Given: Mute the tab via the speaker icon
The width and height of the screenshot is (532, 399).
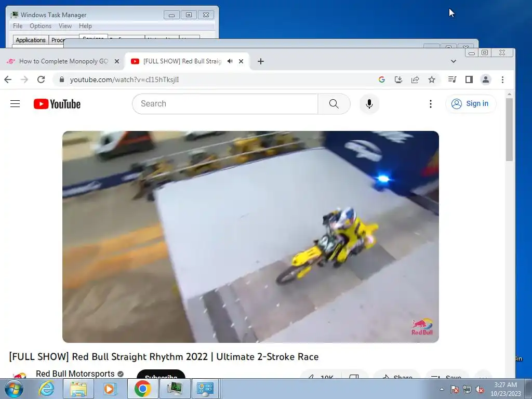Looking at the screenshot, I should 230,61.
